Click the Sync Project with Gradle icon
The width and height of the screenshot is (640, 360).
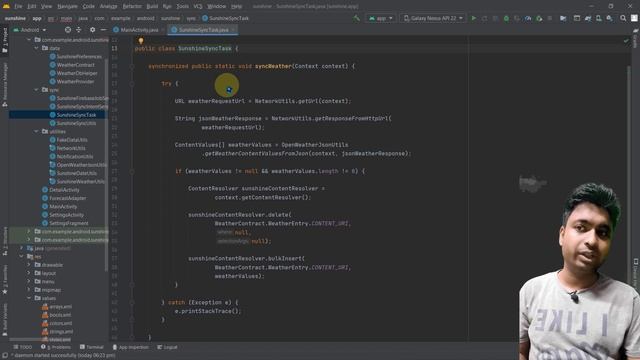[x=588, y=18]
